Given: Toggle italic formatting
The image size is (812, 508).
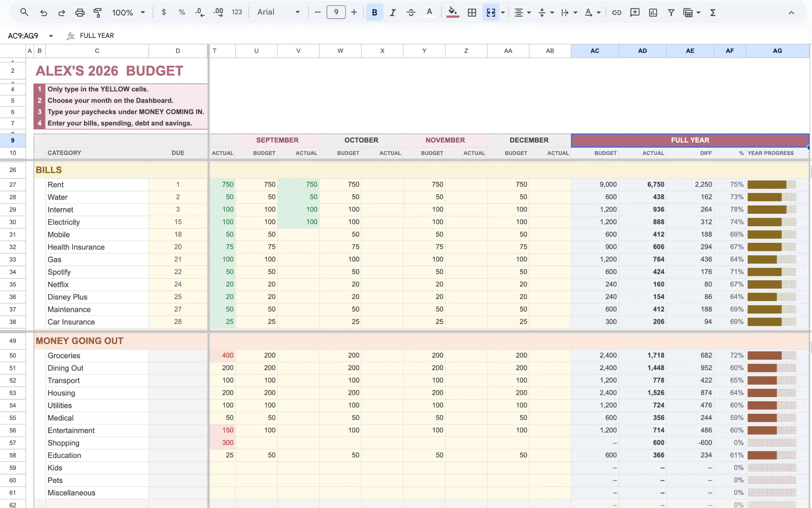Looking at the screenshot, I should pyautogui.click(x=393, y=13).
